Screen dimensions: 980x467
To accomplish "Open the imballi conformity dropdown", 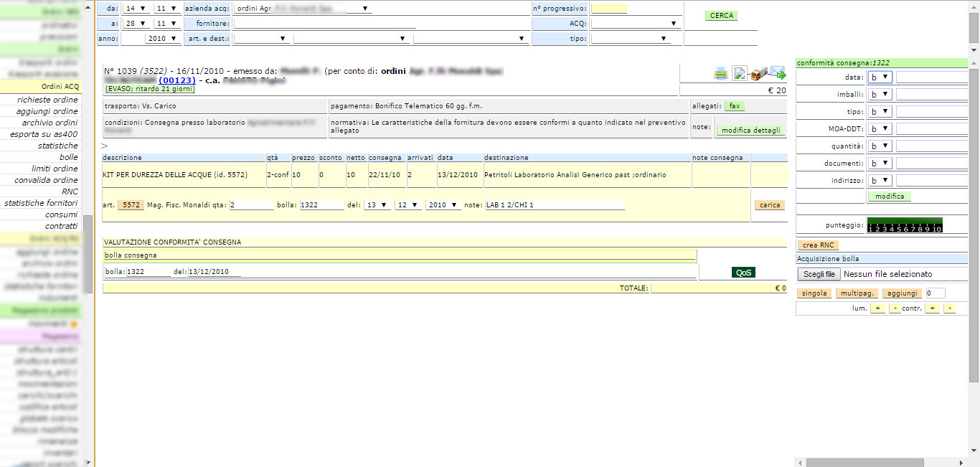I will [880, 95].
